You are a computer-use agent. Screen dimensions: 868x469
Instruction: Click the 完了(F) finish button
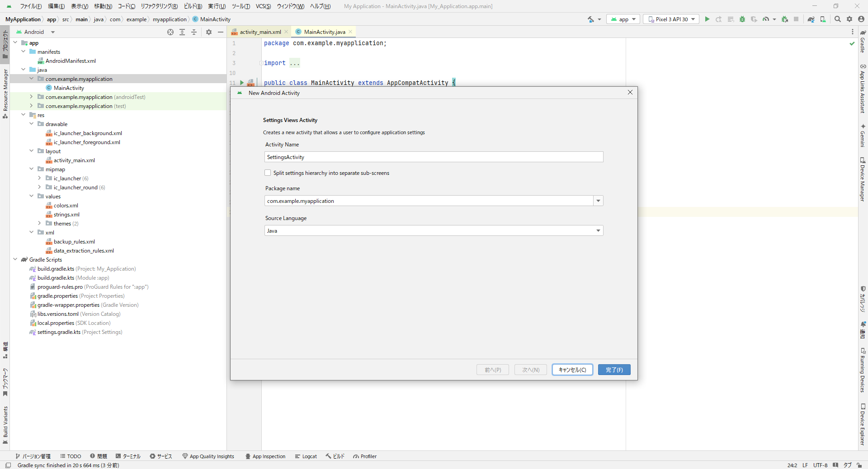pos(614,370)
